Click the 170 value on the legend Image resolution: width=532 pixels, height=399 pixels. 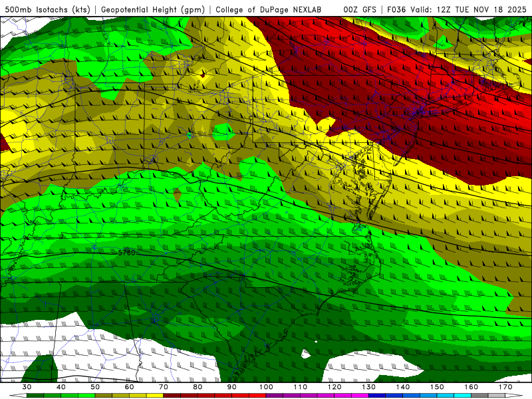click(505, 387)
